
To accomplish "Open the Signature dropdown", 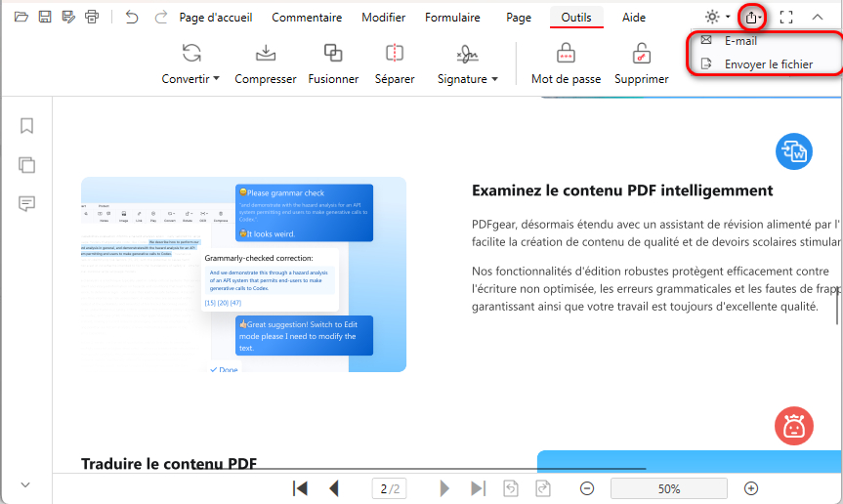I will (x=467, y=63).
